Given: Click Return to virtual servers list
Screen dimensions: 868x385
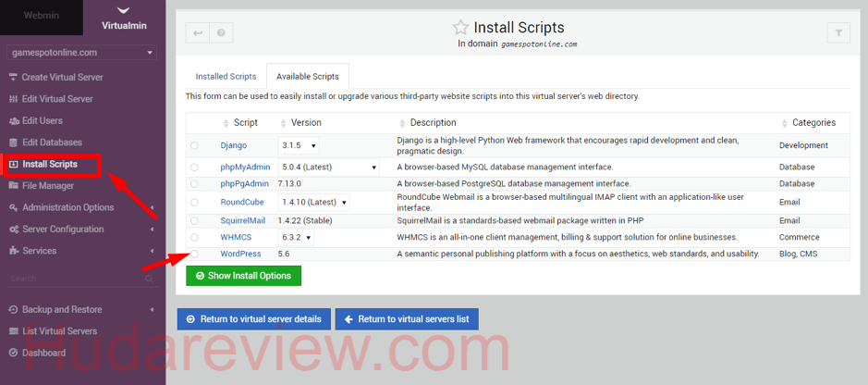Looking at the screenshot, I should (407, 319).
